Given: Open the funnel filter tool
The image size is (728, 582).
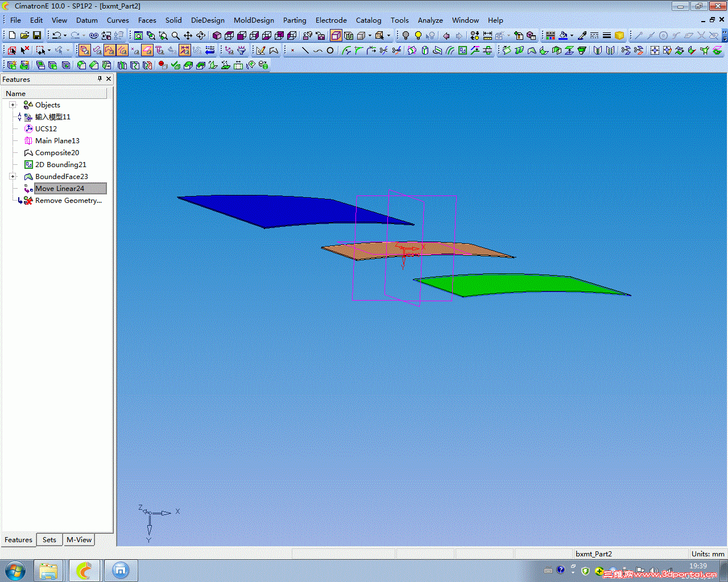Looking at the screenshot, I should click(242, 50).
